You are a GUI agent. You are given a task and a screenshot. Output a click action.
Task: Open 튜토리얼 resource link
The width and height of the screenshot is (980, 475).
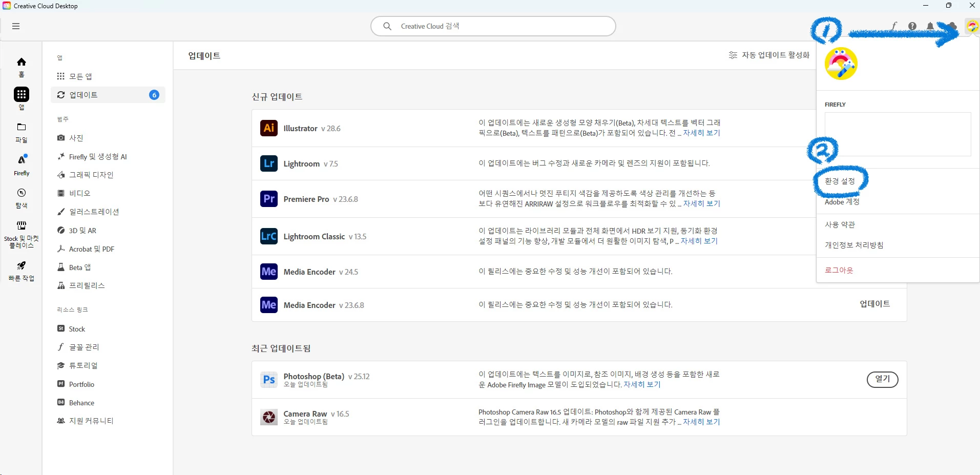pos(108,365)
